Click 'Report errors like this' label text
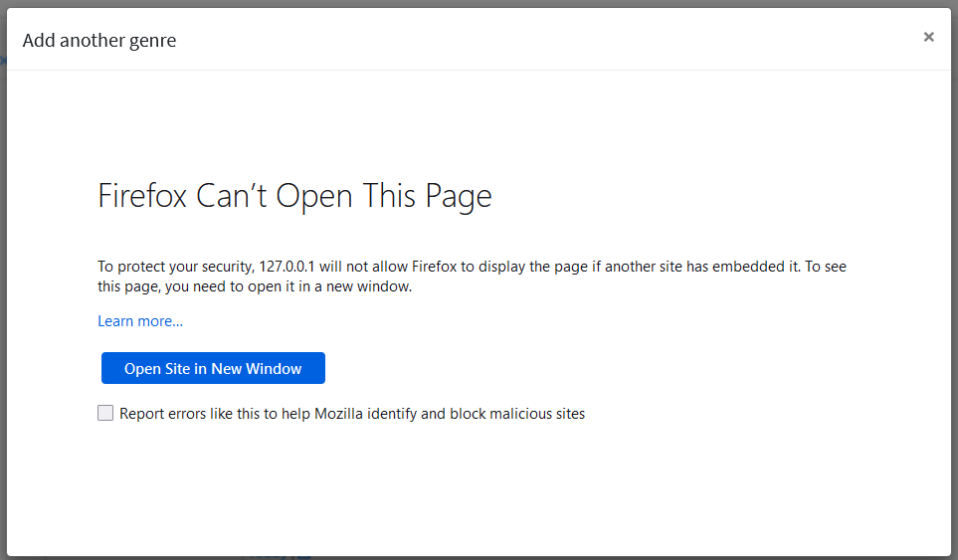The width and height of the screenshot is (958, 560). 352,414
